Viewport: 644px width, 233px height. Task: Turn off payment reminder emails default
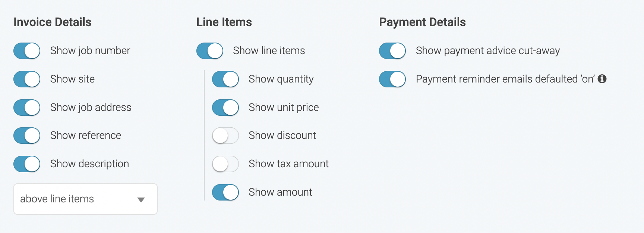pos(392,79)
